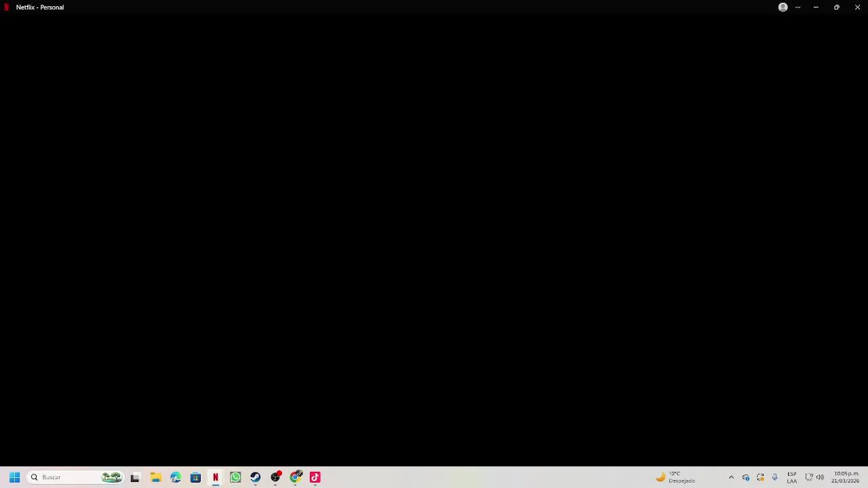Open the clock showing 10:05 p. m.

[x=846, y=477]
